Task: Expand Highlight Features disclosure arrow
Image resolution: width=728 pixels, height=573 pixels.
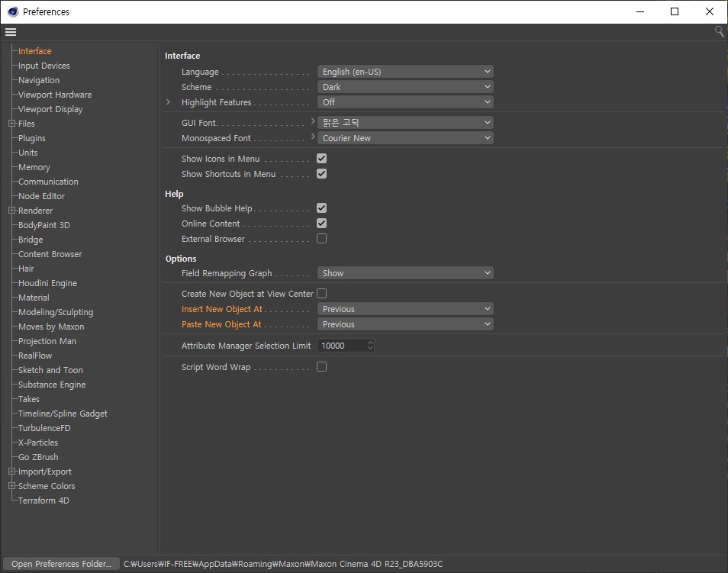Action: point(169,102)
